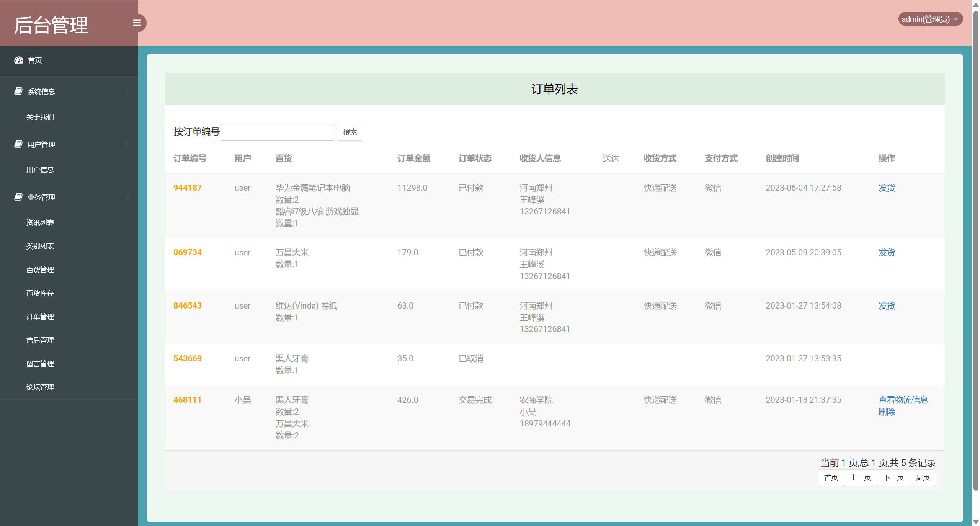Click the icon beside 用户管理

[x=18, y=144]
